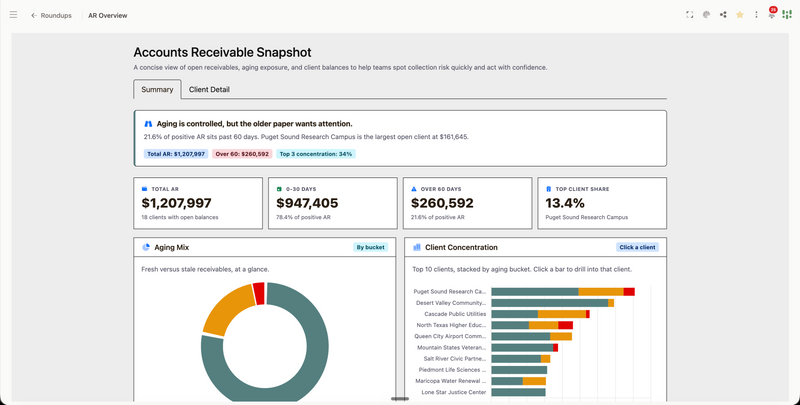The height and width of the screenshot is (405, 800).
Task: Click Cascade Public Utilities bar's orange segment
Action: pos(562,314)
